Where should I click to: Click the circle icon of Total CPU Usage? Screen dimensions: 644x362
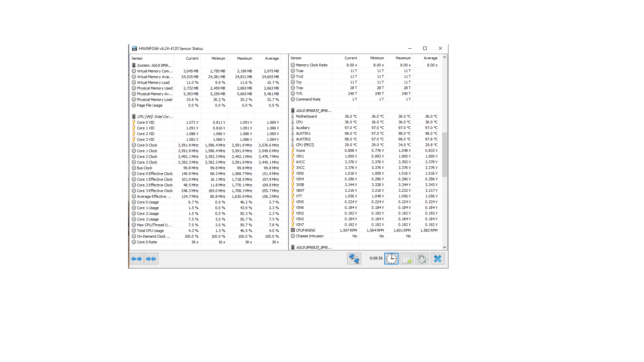134,231
